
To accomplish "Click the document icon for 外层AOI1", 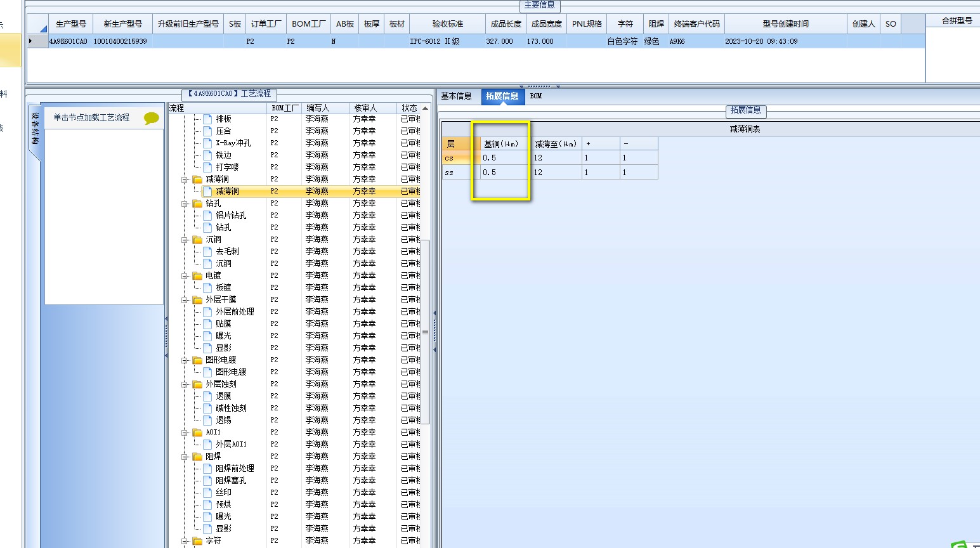I will pyautogui.click(x=207, y=444).
